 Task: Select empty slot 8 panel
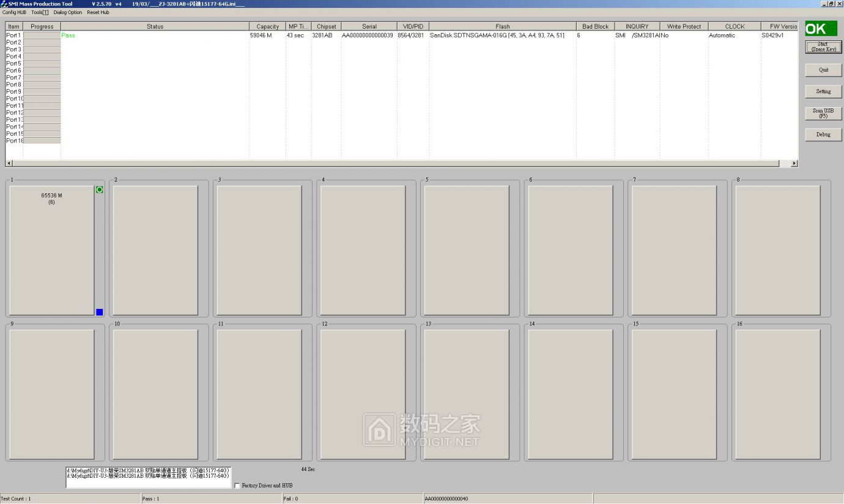[x=777, y=250]
